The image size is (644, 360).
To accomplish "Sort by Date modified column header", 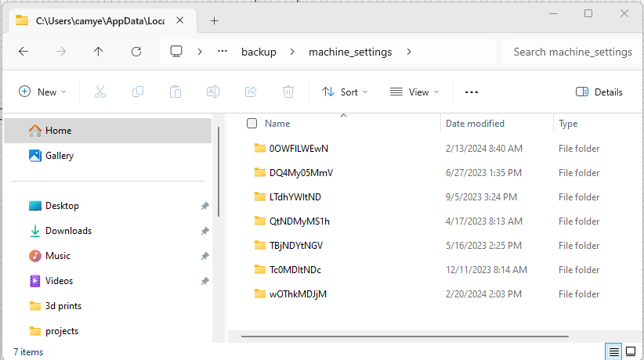I will pos(475,124).
